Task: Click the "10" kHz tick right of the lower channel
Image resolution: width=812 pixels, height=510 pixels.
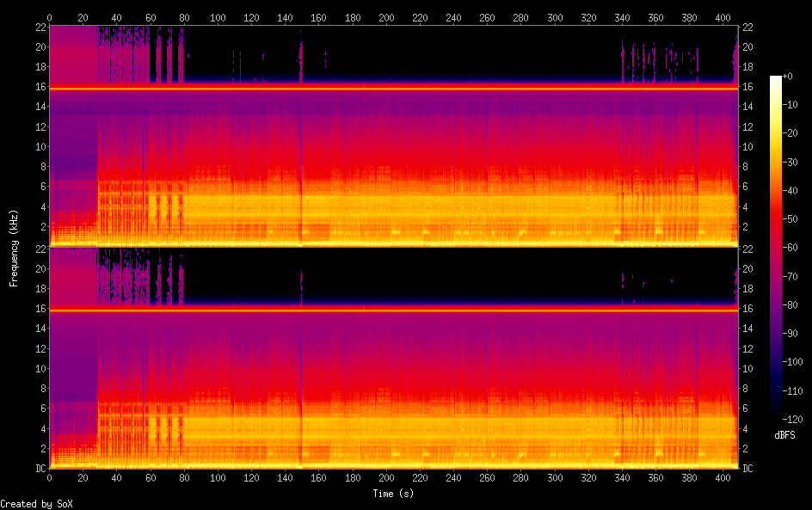Action: [x=747, y=369]
